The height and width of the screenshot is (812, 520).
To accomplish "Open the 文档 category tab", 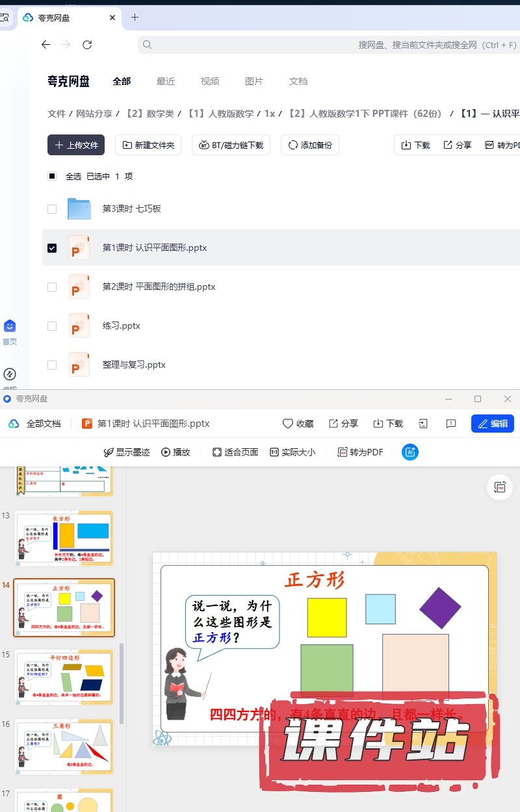I will (298, 81).
